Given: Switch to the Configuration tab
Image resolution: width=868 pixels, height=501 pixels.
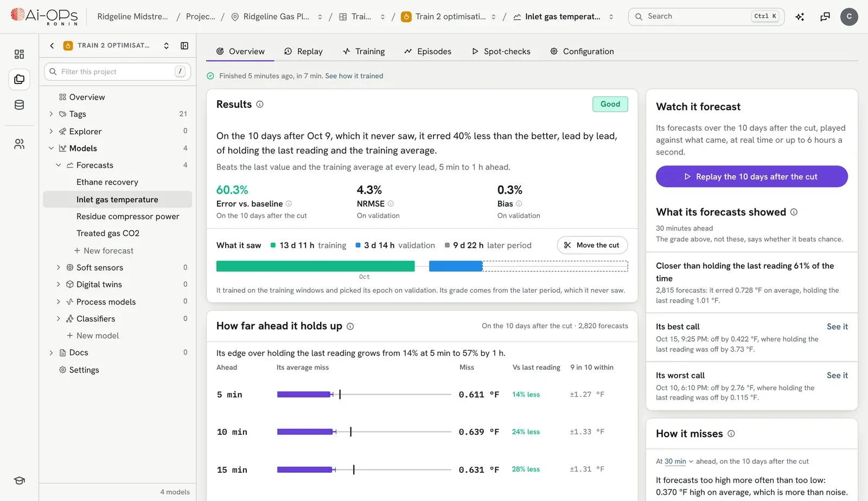Looking at the screenshot, I should click(582, 52).
